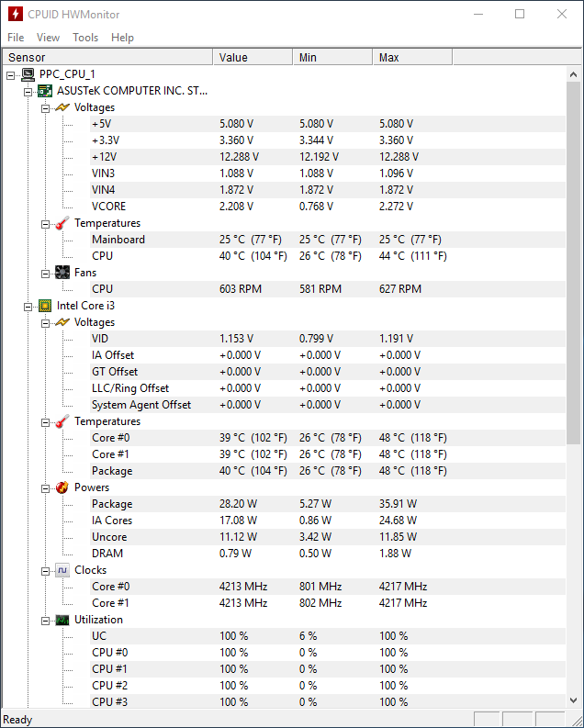Open the File menu
This screenshot has width=584, height=728.
[x=16, y=37]
